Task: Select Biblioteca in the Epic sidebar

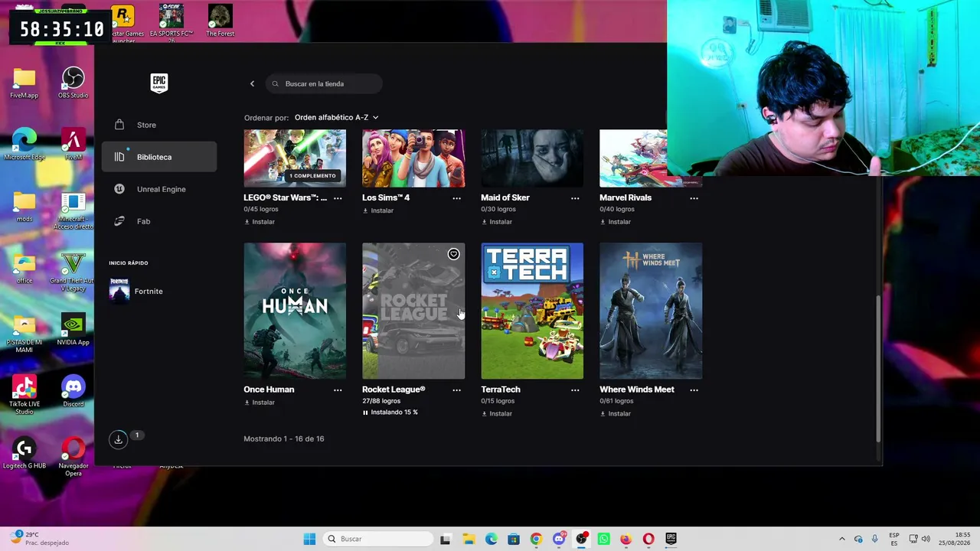Action: (158, 157)
